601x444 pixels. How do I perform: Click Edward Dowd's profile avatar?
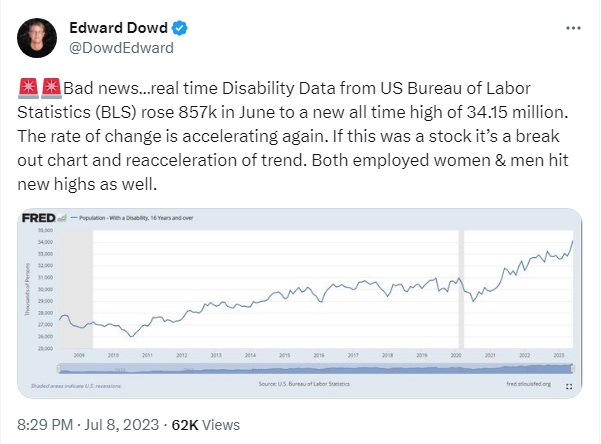(37, 38)
